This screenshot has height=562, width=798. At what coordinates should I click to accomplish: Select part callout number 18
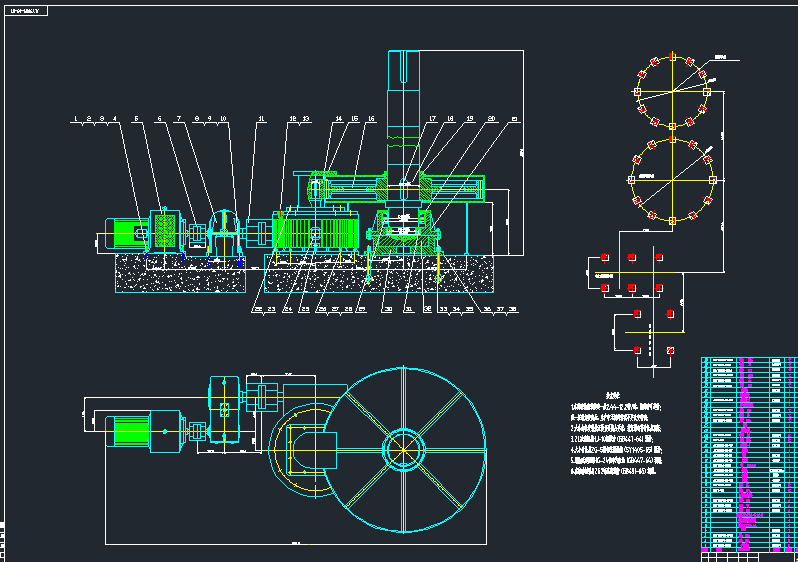(x=450, y=119)
